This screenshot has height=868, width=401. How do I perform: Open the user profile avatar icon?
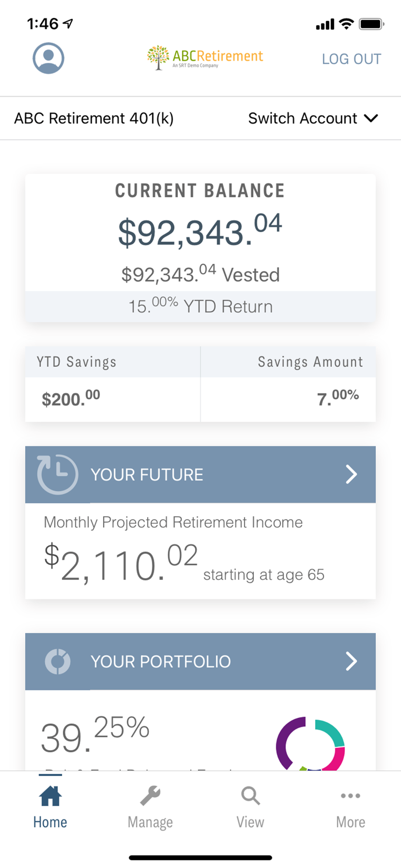pos(49,58)
